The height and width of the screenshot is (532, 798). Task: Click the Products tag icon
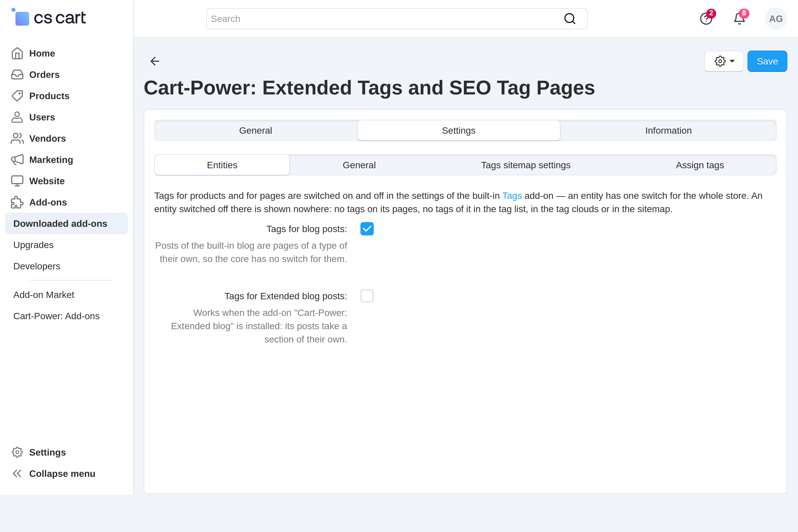pyautogui.click(x=17, y=96)
